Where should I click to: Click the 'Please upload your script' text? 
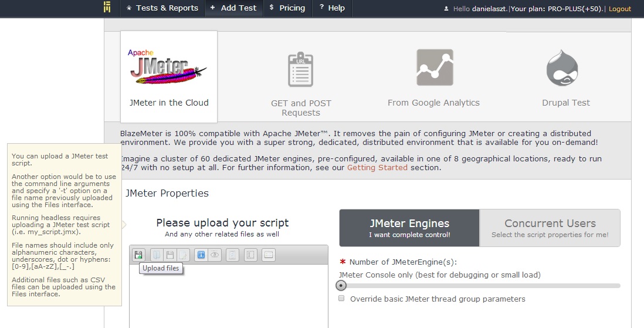222,223
